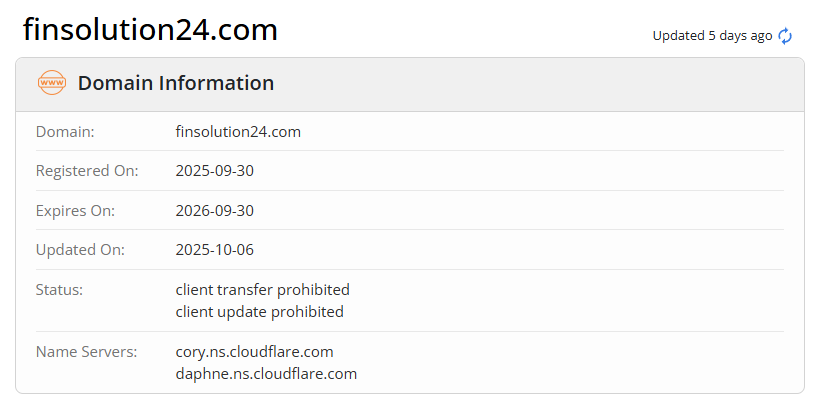Viewport: 817px width, 403px height.
Task: Select the Domain Information heading text
Action: [x=176, y=83]
